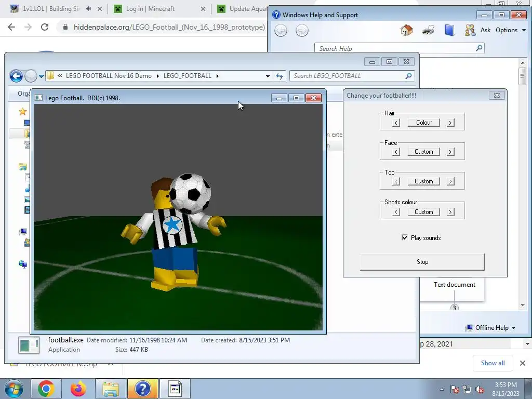This screenshot has height=399, width=532.
Task: Switch to Update Aquatic browser tab
Action: tap(243, 9)
